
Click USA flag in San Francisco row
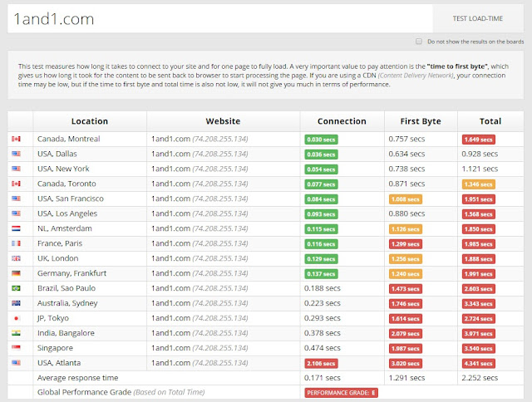[16, 199]
